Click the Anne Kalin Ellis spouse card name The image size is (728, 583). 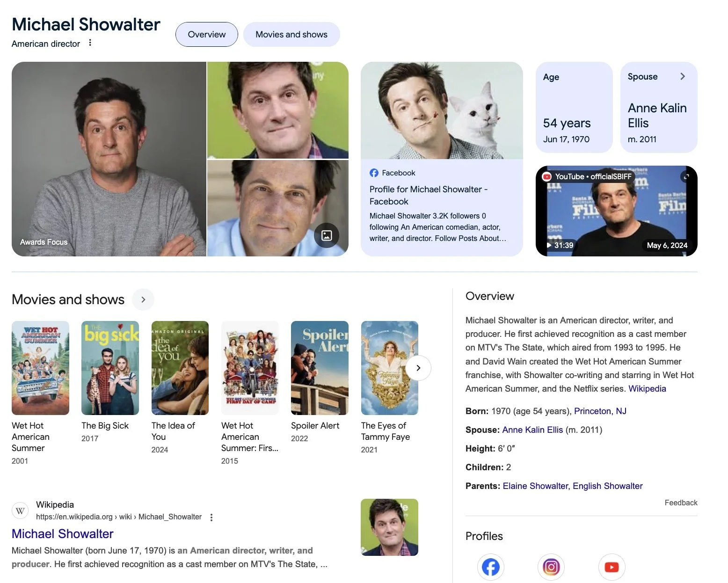pos(657,116)
